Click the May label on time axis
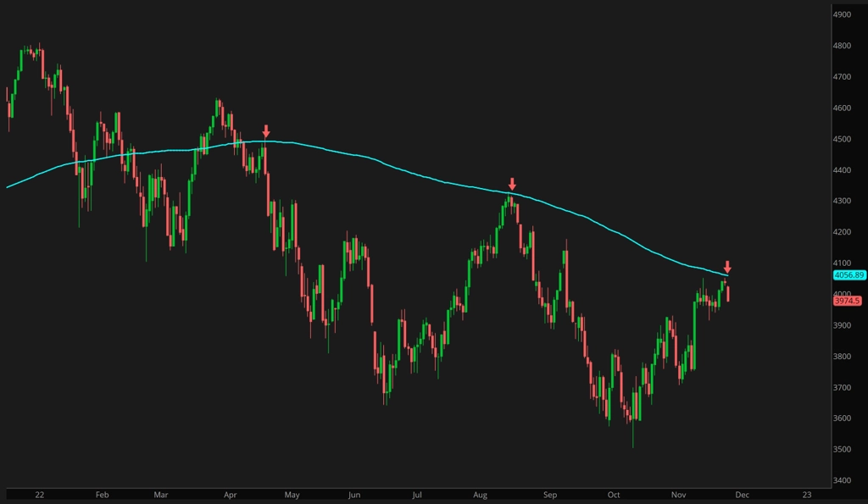 292,495
